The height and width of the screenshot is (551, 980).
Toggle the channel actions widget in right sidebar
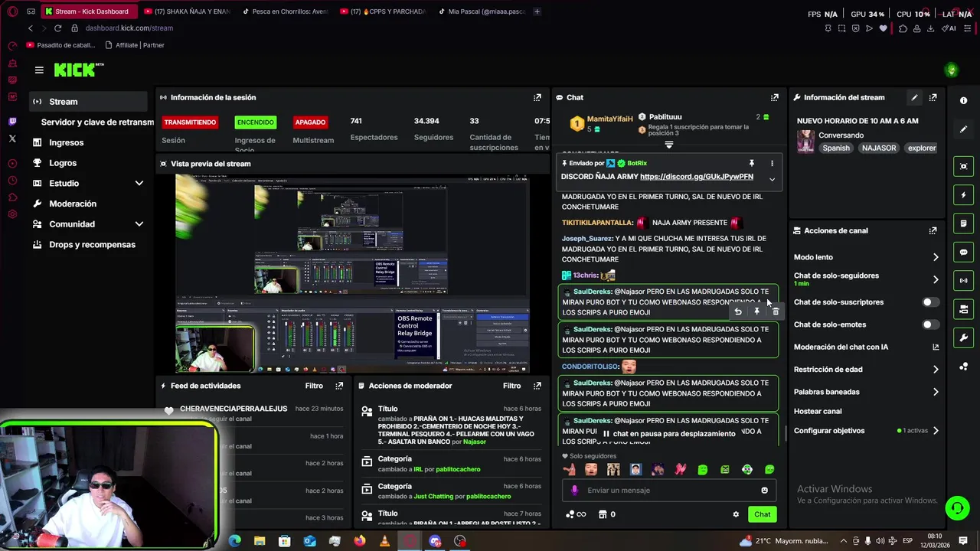click(963, 309)
